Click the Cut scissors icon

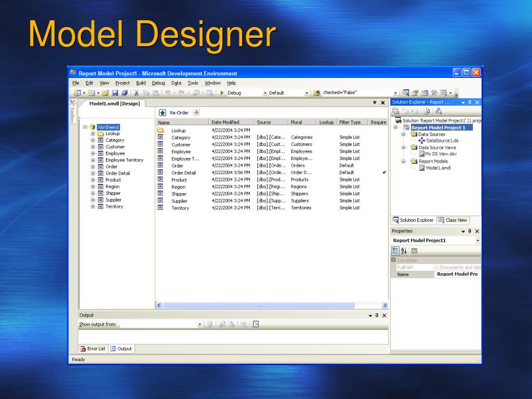[137, 92]
